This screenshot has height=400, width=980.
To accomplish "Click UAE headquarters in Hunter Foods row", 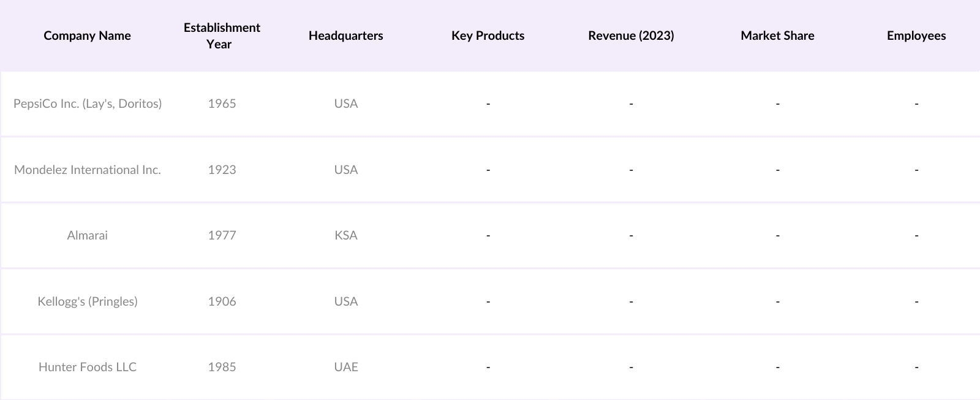I will pos(346,367).
